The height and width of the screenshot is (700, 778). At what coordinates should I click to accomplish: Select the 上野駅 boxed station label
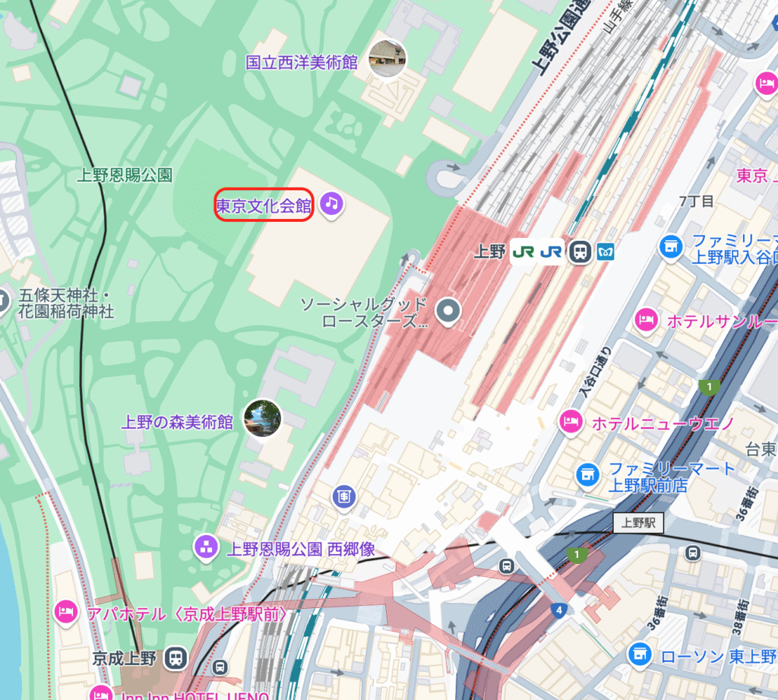[x=638, y=523]
